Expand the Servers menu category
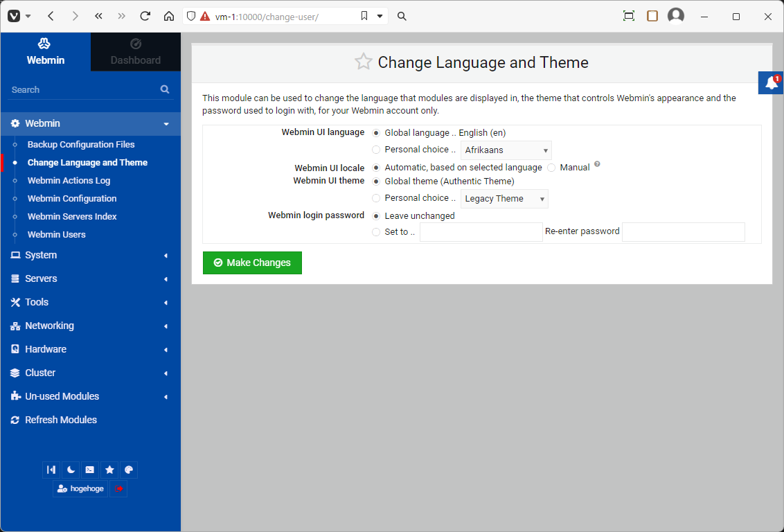Image resolution: width=784 pixels, height=532 pixels. tap(91, 278)
